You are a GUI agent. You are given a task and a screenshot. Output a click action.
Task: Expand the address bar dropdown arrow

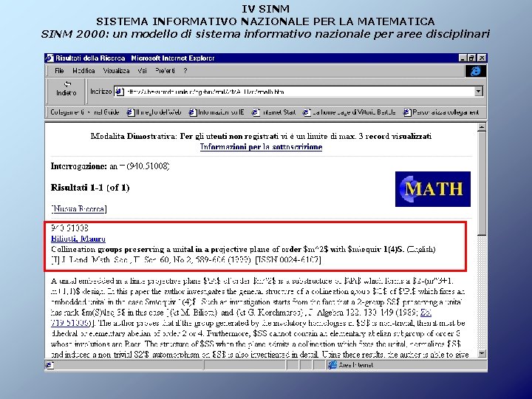point(478,92)
